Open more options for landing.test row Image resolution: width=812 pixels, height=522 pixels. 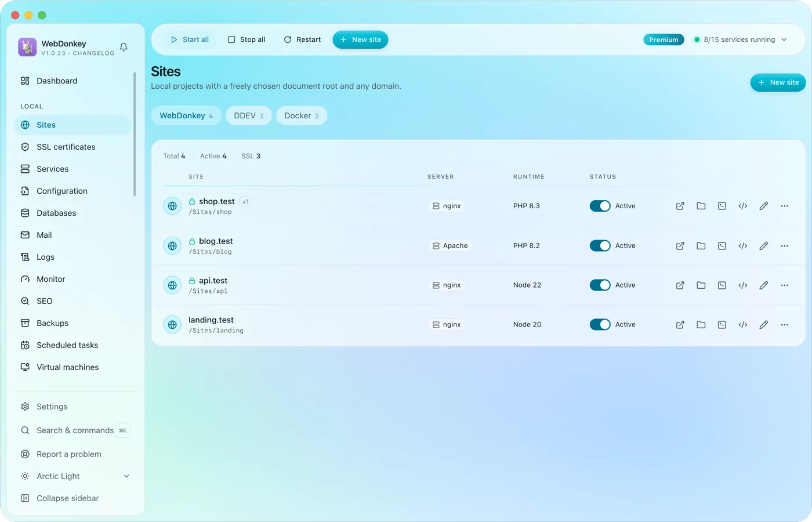tap(785, 325)
